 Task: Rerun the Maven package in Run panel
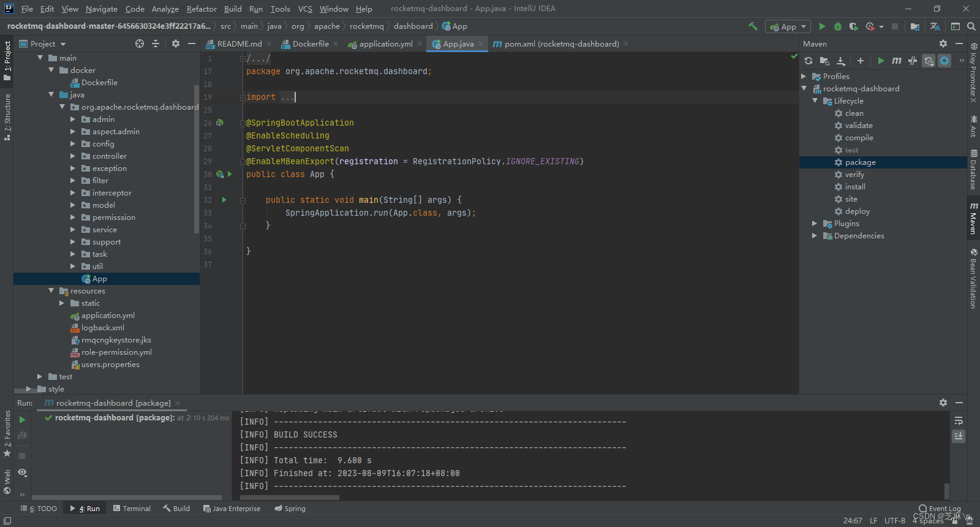(x=22, y=420)
